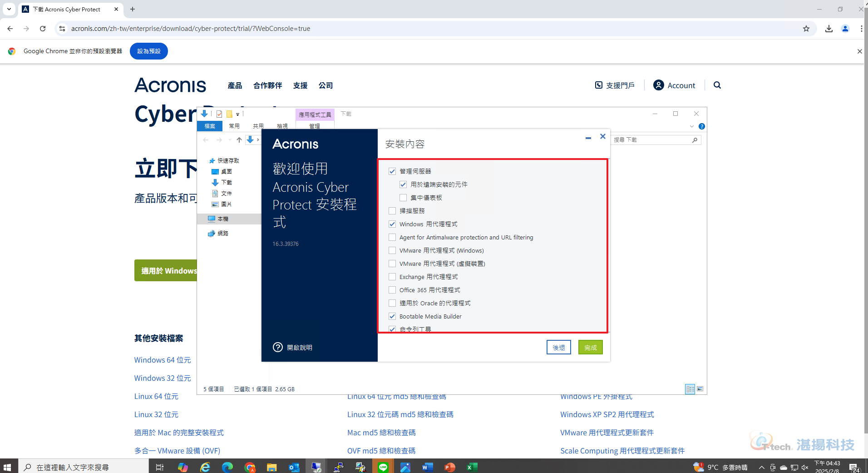The image size is (868, 473).
Task: Click the help question mark icon in installer
Action: pos(278,347)
